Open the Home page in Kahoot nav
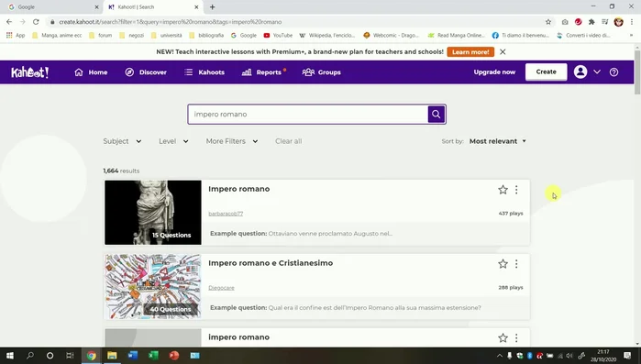Viewport: 641px width, 364px height. point(91,72)
